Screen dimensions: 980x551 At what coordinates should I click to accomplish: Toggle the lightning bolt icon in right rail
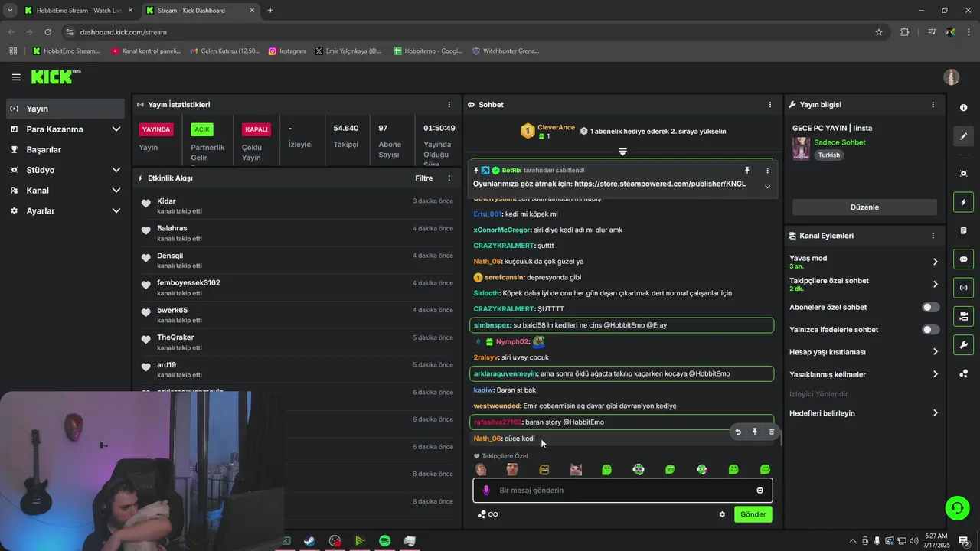tap(963, 202)
